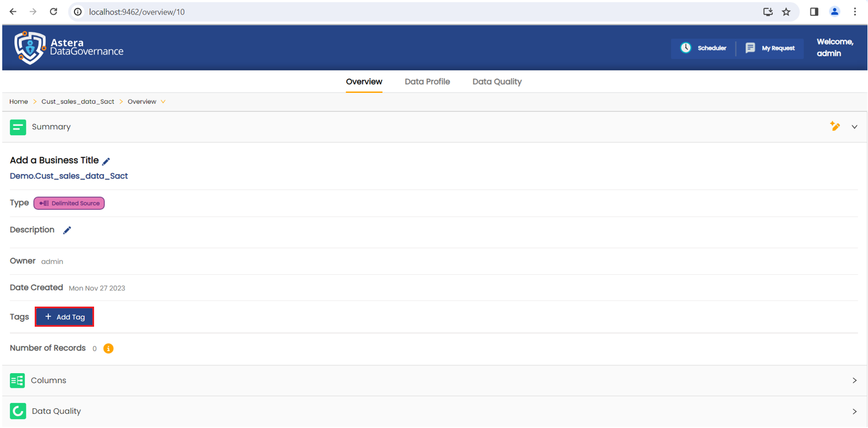
Task: Click the Mon Nov 27 2023 date text
Action: click(97, 288)
